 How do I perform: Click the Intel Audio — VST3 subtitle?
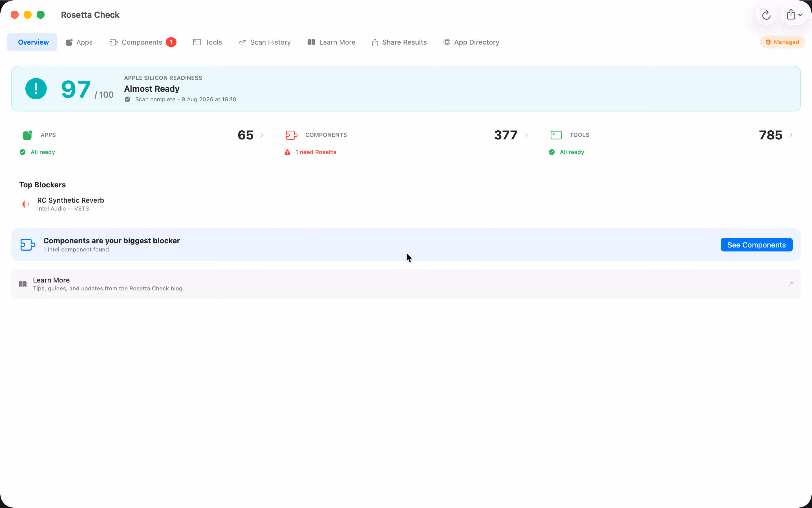coord(63,209)
